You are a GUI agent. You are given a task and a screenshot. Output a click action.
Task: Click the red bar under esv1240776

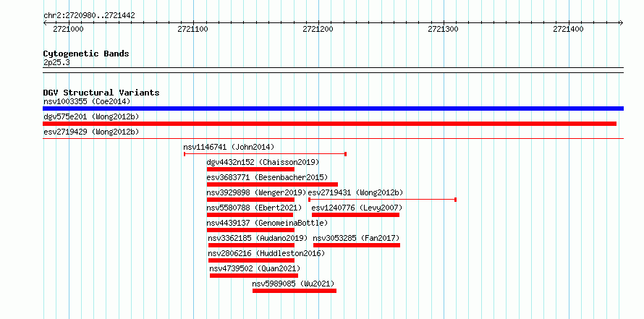pos(356,215)
